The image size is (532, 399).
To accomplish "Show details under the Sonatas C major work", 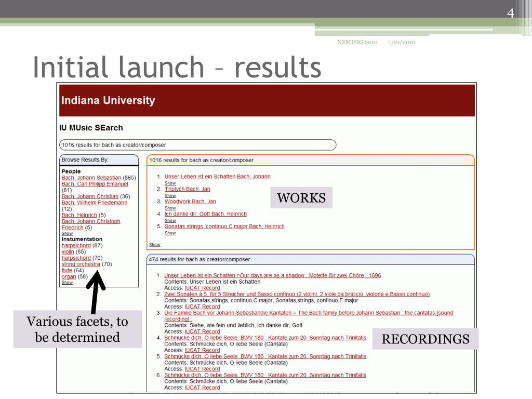I will pyautogui.click(x=170, y=233).
